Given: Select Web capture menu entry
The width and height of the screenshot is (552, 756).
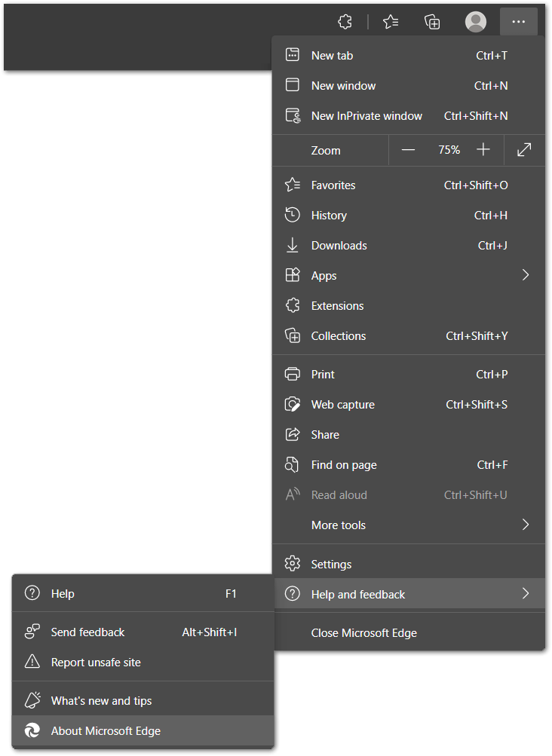Looking at the screenshot, I should 409,405.
